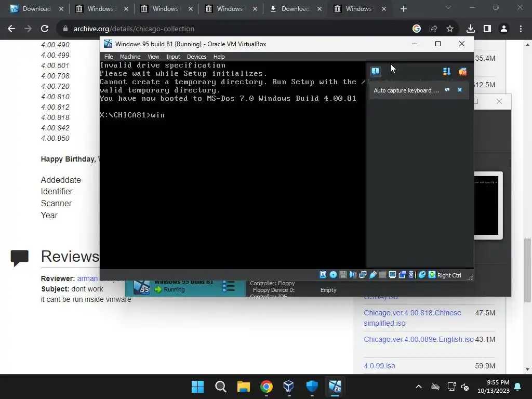532x399 pixels.
Task: Click the recording indicator in VM status bar
Action: [x=402, y=275]
